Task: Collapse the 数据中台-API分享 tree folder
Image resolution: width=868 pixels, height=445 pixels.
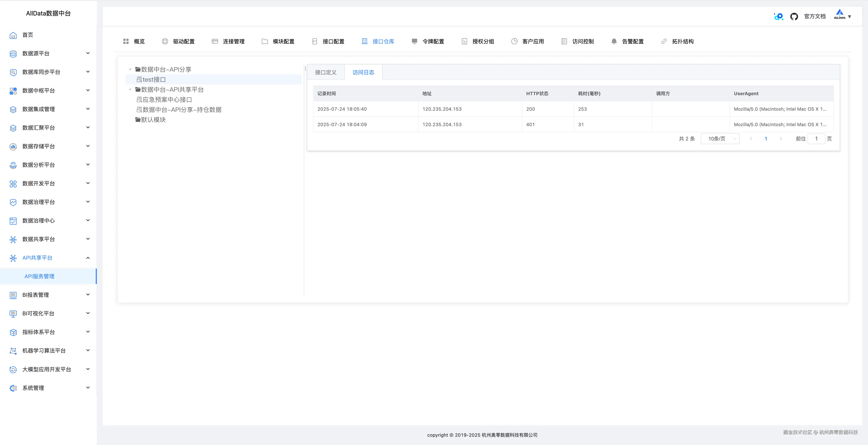Action: pyautogui.click(x=130, y=69)
